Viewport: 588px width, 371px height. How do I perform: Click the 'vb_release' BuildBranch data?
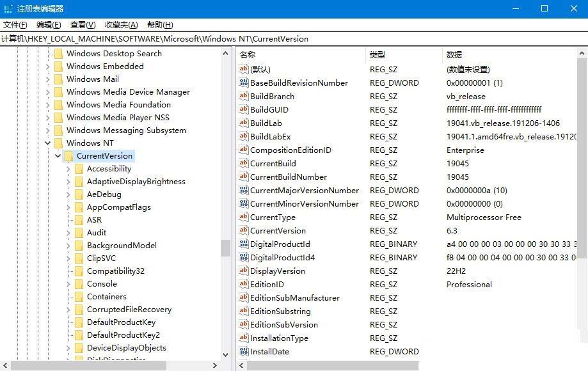coord(466,97)
